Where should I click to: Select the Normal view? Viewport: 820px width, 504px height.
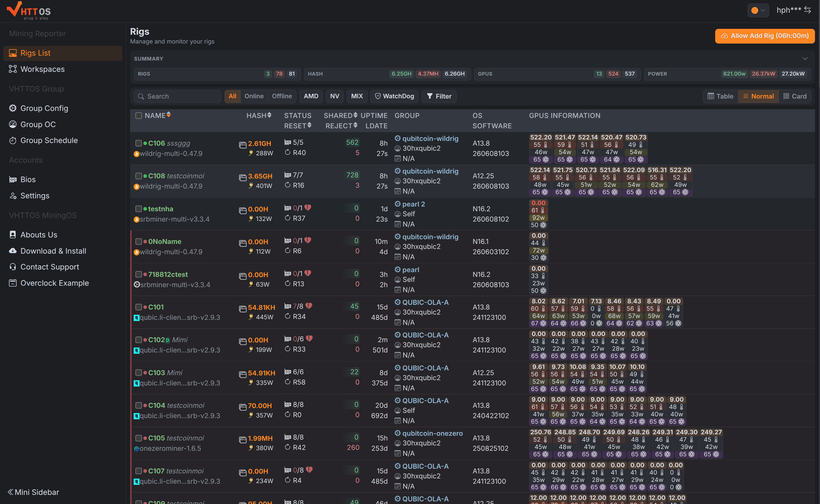click(x=758, y=96)
